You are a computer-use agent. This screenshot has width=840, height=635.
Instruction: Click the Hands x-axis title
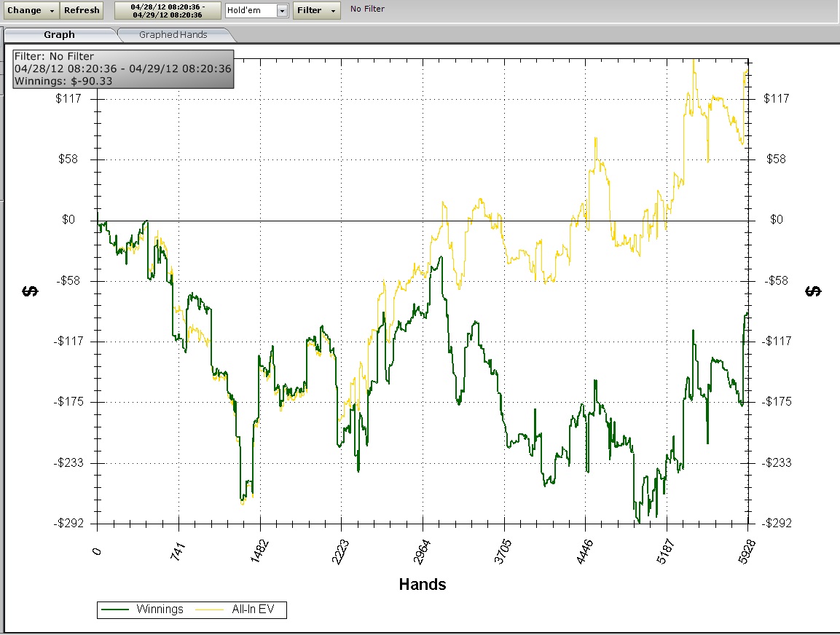pyautogui.click(x=423, y=584)
